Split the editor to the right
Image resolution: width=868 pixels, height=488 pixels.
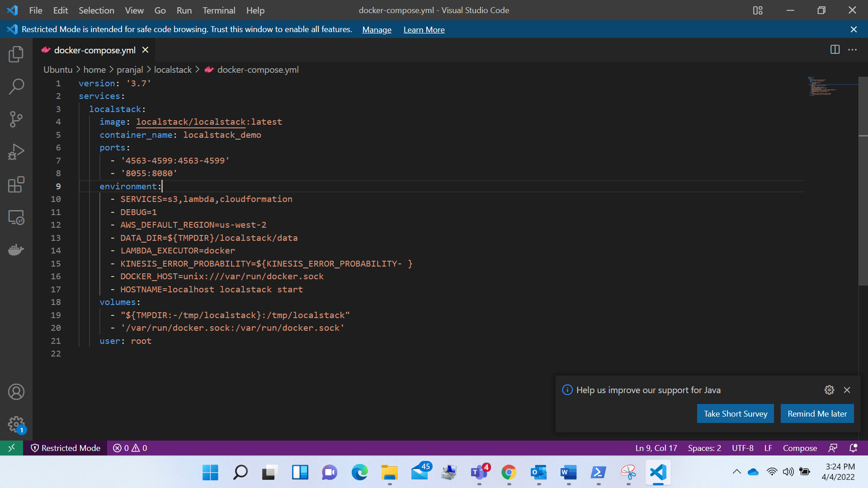click(835, 50)
